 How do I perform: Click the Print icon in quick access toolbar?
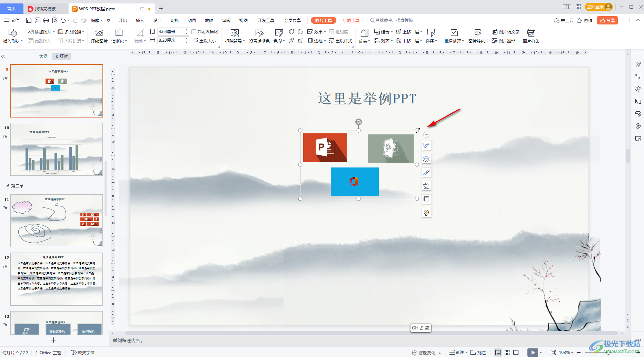pos(46,20)
